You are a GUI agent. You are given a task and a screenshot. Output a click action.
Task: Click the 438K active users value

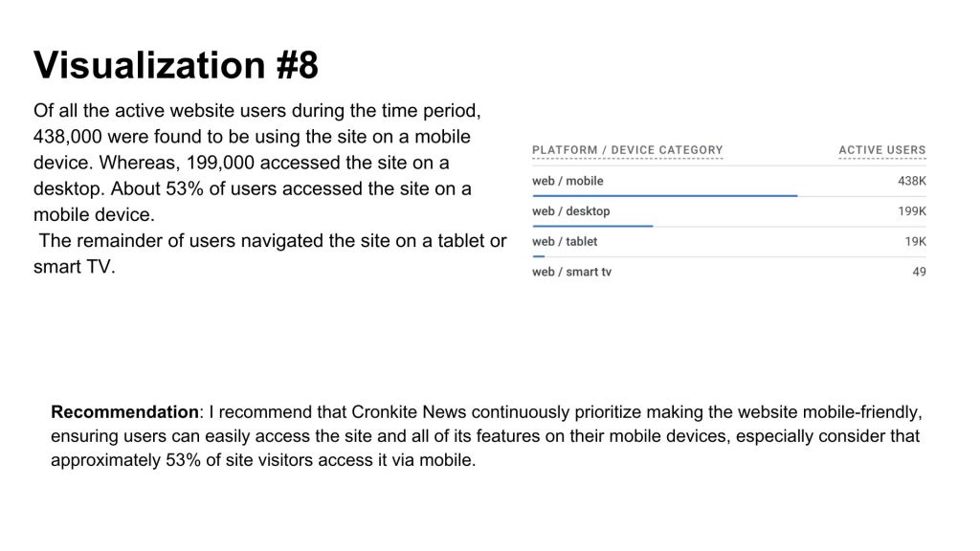(x=911, y=181)
